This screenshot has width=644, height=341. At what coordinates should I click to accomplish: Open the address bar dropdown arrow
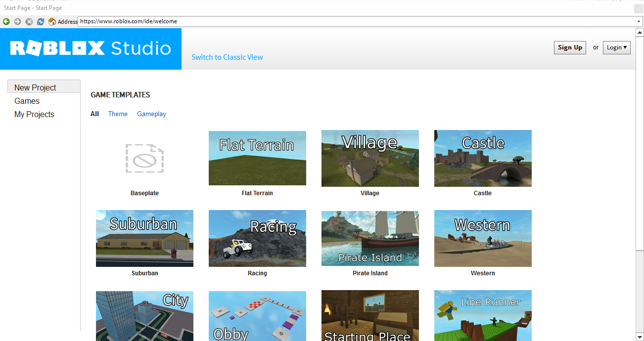pyautogui.click(x=639, y=22)
